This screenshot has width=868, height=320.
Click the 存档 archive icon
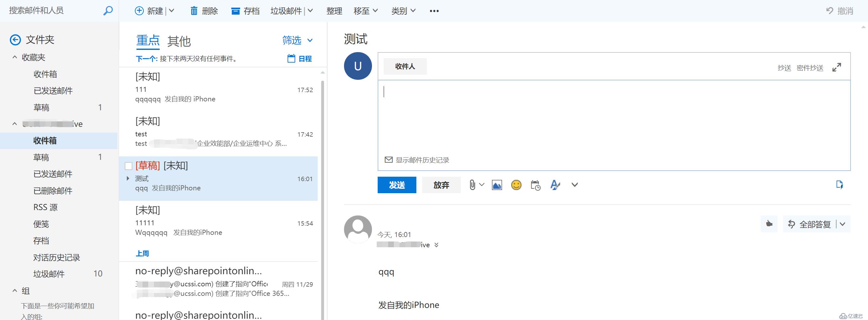[x=235, y=11]
